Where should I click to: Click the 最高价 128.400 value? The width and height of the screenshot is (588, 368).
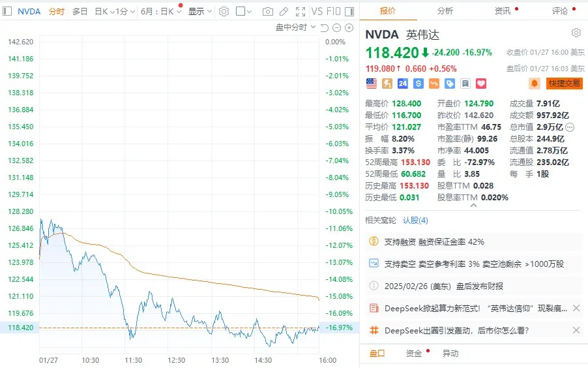pos(407,103)
